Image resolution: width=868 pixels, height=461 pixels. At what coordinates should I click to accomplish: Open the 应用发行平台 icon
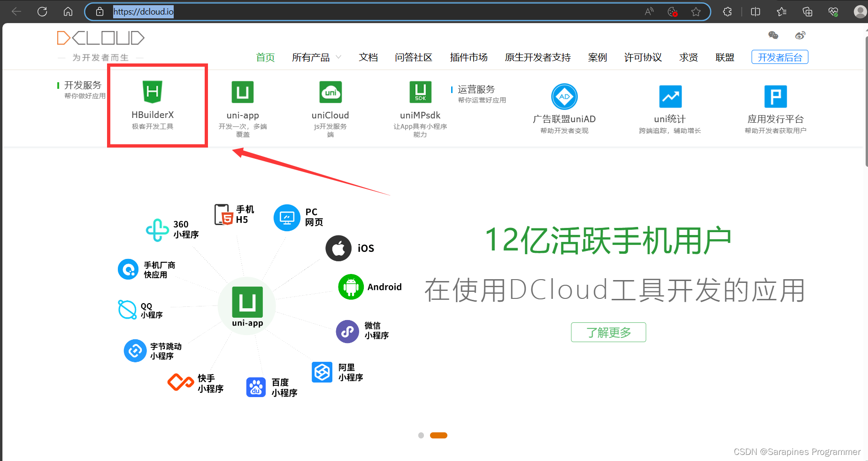(x=776, y=96)
